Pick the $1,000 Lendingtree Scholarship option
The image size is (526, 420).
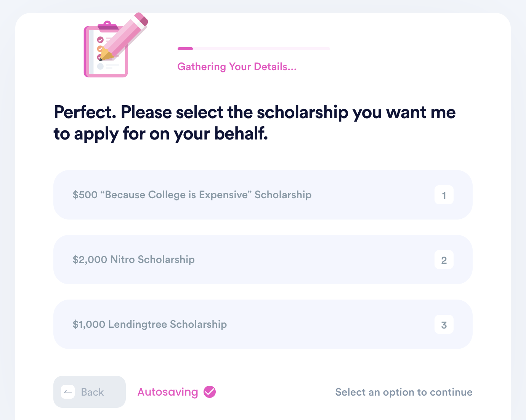(263, 324)
